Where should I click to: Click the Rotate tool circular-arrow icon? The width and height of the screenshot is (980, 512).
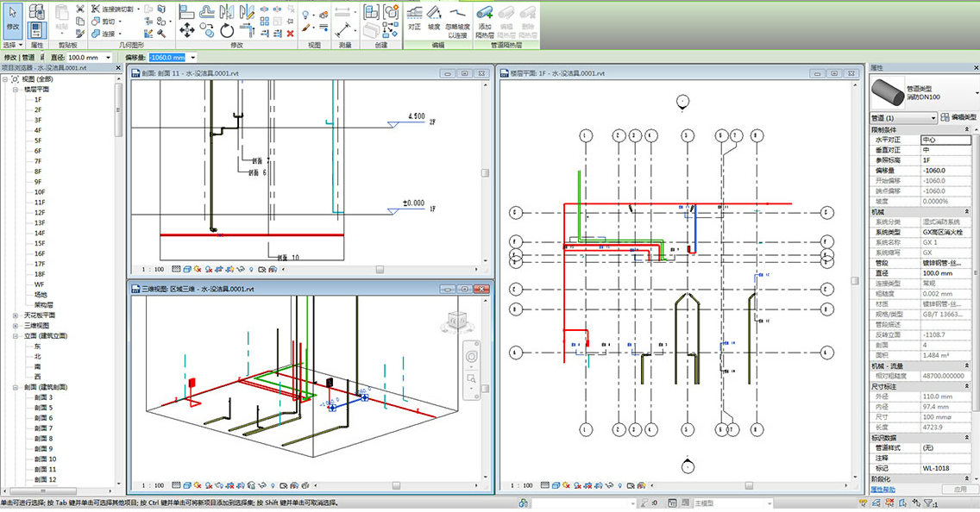click(x=227, y=30)
